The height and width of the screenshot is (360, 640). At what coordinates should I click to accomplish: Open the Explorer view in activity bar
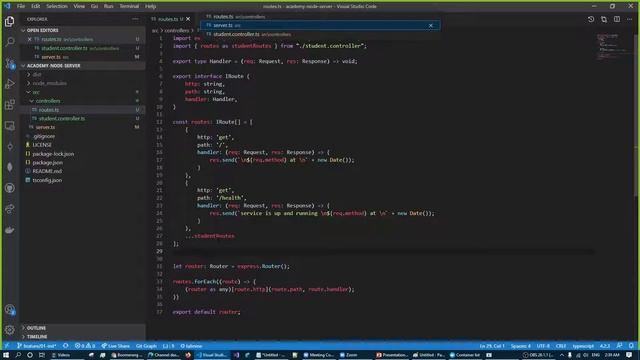[x=10, y=21]
